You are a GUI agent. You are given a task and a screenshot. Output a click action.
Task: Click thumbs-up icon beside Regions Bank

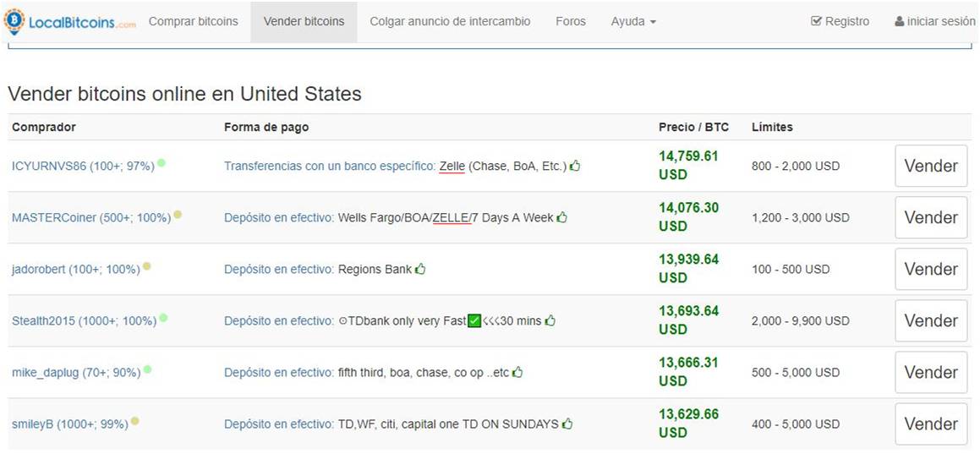[420, 269]
